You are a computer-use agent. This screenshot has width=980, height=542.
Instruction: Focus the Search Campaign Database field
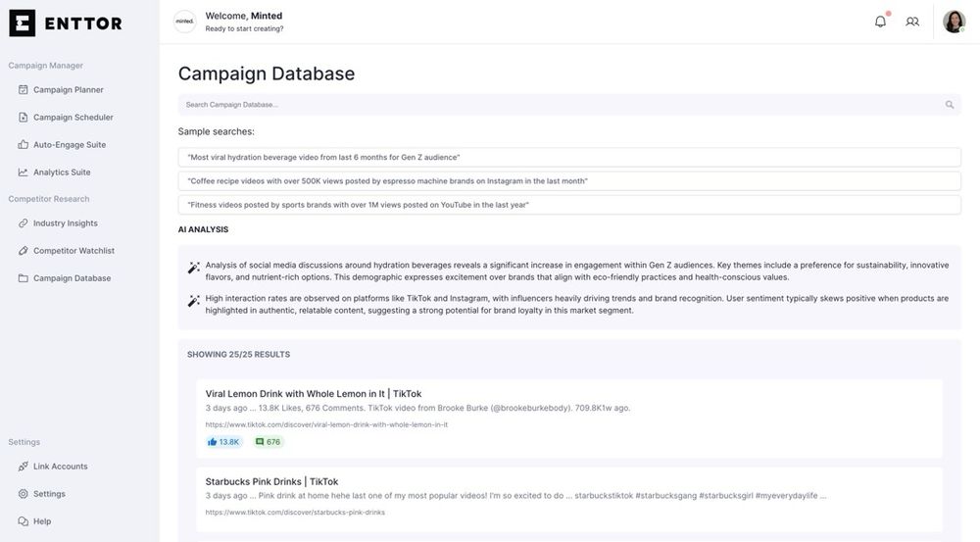[569, 105]
